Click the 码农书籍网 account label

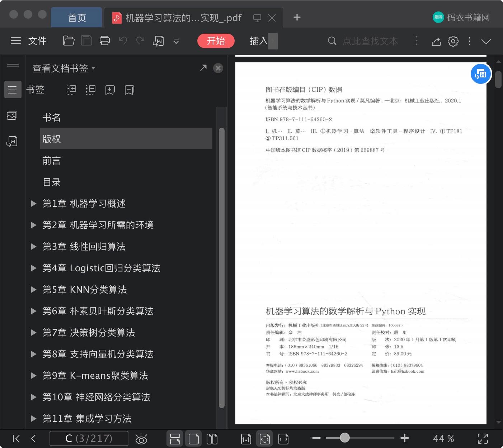469,17
